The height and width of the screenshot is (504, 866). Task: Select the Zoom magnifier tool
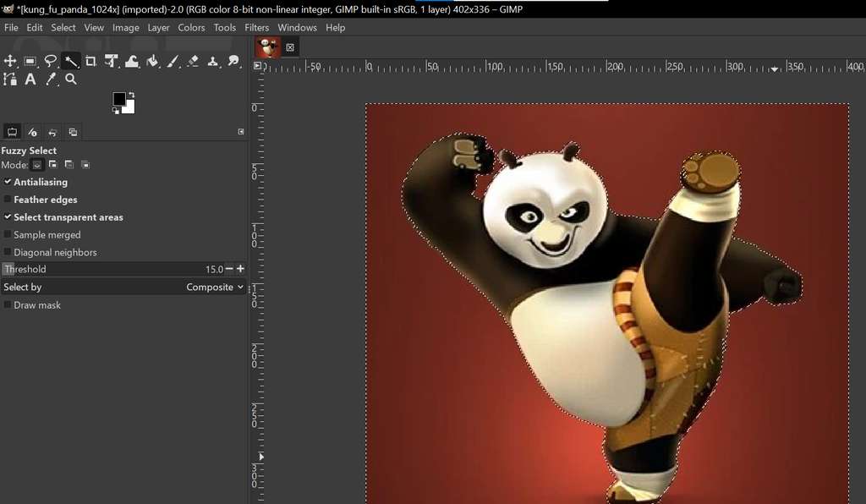pyautogui.click(x=71, y=79)
